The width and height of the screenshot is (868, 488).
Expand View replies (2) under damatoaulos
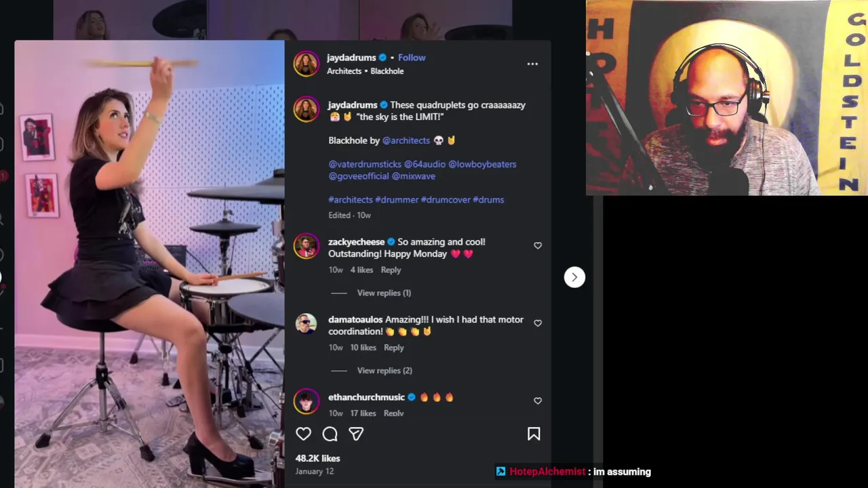click(x=384, y=370)
